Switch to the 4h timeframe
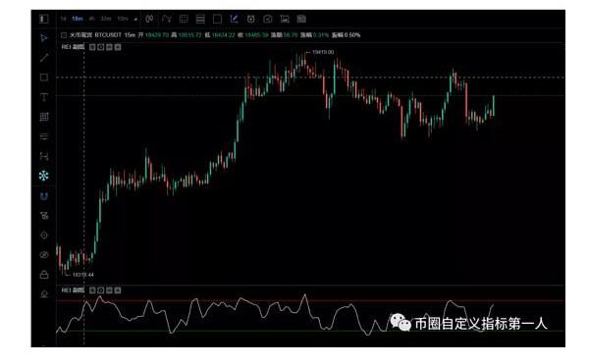Viewport: 589px width, 364px height. point(91,19)
